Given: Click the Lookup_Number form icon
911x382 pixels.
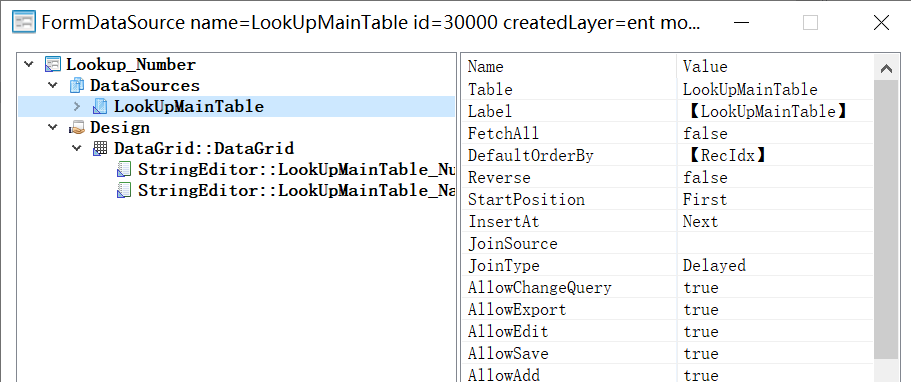Looking at the screenshot, I should [53, 65].
